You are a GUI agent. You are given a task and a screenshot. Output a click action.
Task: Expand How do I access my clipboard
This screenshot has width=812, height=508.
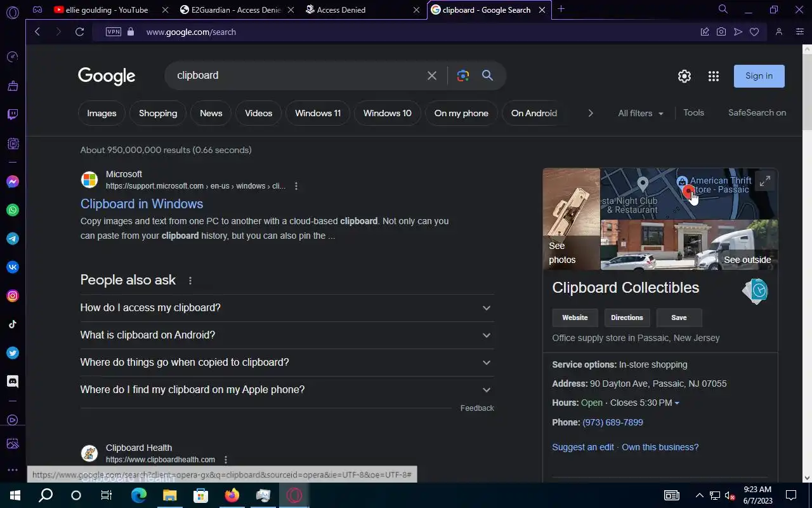click(287, 308)
